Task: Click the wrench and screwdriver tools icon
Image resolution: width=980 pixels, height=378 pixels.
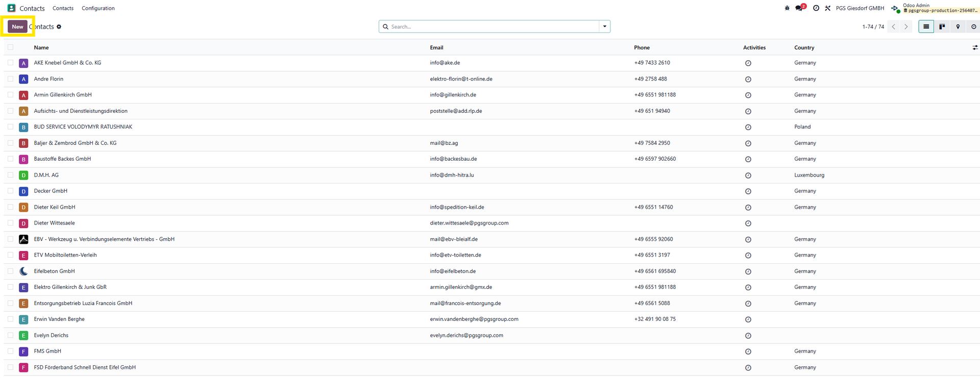Action: (x=827, y=8)
